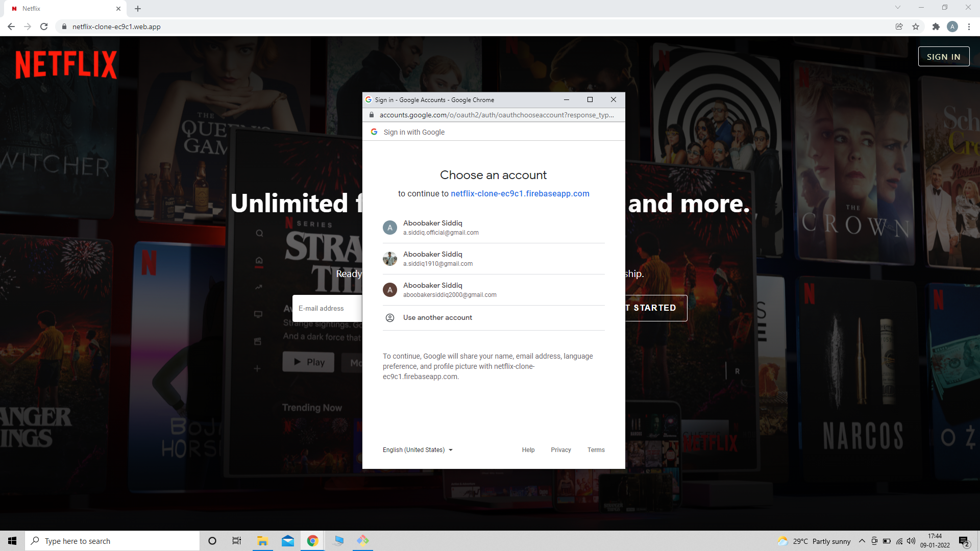The height and width of the screenshot is (551, 980).
Task: Click the share icon in the address bar
Action: (x=899, y=27)
